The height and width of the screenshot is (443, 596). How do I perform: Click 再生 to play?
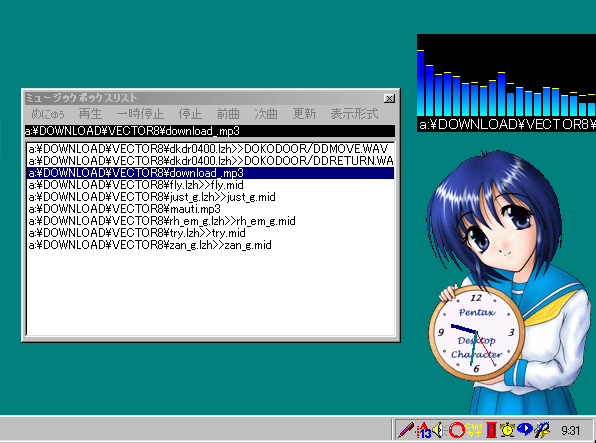pos(90,114)
